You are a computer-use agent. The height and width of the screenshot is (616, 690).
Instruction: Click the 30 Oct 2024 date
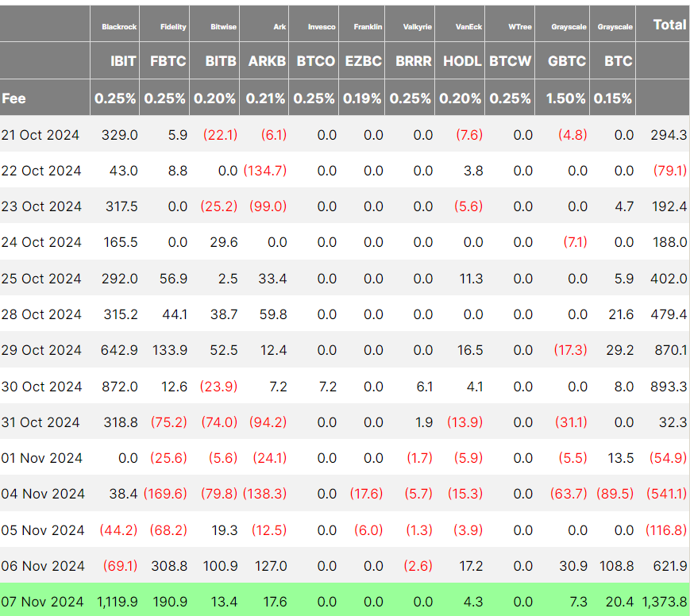pyautogui.click(x=41, y=387)
